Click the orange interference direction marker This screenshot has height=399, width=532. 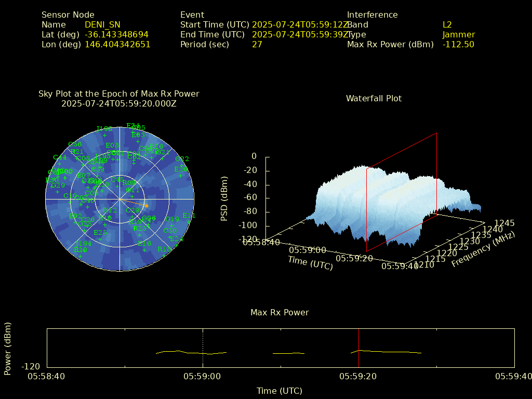[147, 206]
